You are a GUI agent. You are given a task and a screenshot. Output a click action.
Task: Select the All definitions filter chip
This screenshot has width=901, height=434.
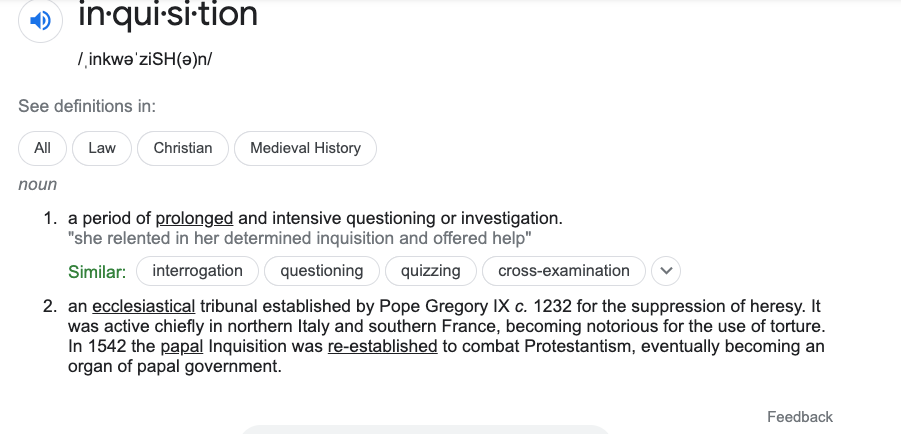click(43, 148)
